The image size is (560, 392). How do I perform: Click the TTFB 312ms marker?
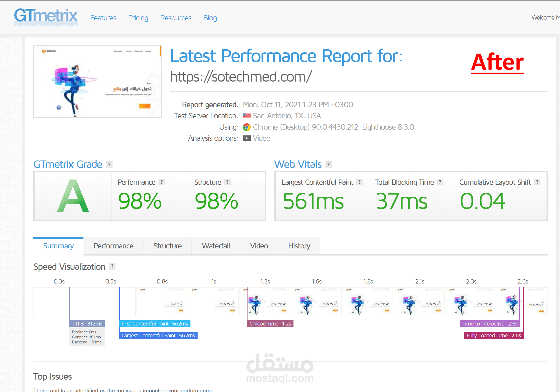pos(87,324)
